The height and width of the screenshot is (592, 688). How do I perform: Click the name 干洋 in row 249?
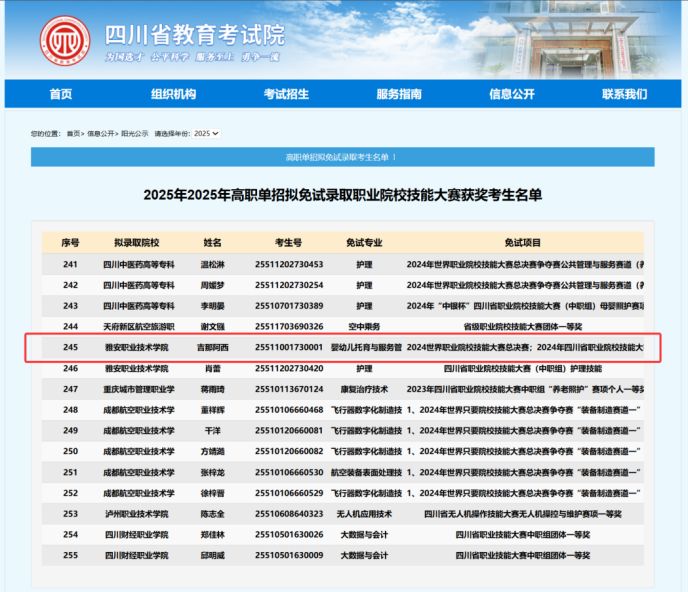pos(213,431)
